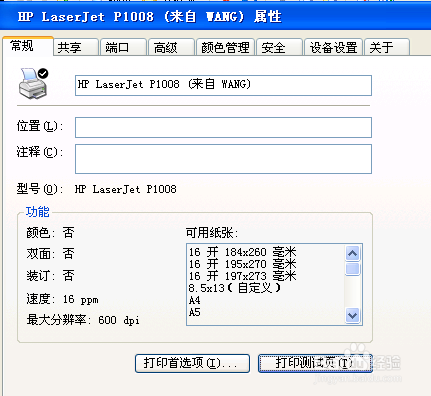Click the 打印首选项 button
The width and height of the screenshot is (431, 396).
coord(192,363)
